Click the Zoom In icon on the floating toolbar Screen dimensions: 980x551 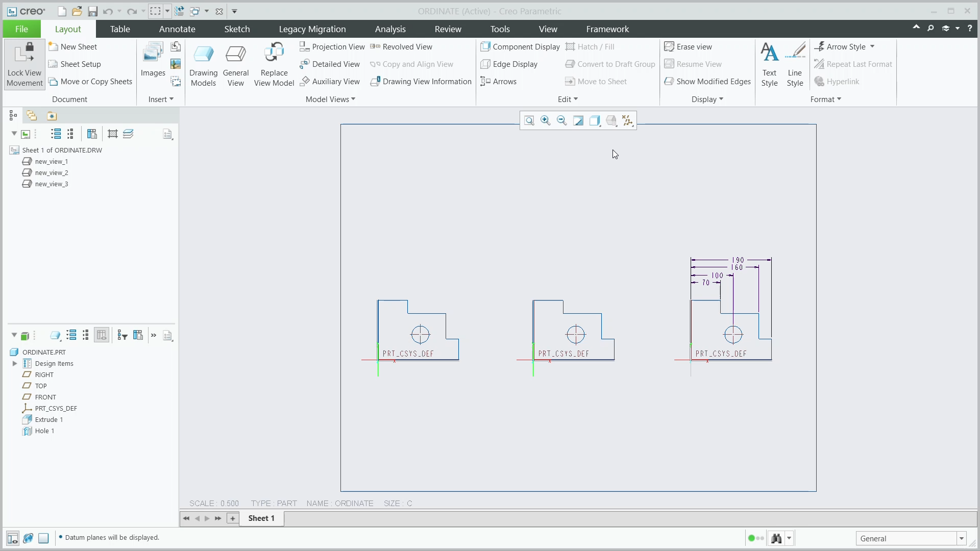[x=546, y=120]
